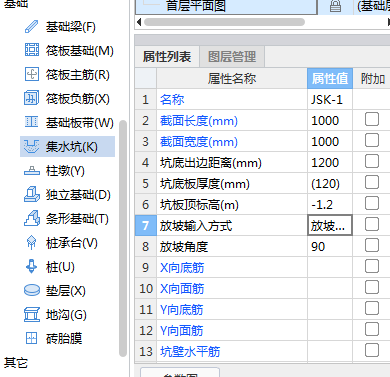Open the 截面宽度(mm) property link
Image resolution: width=390 pixels, height=377 pixels.
tap(199, 142)
